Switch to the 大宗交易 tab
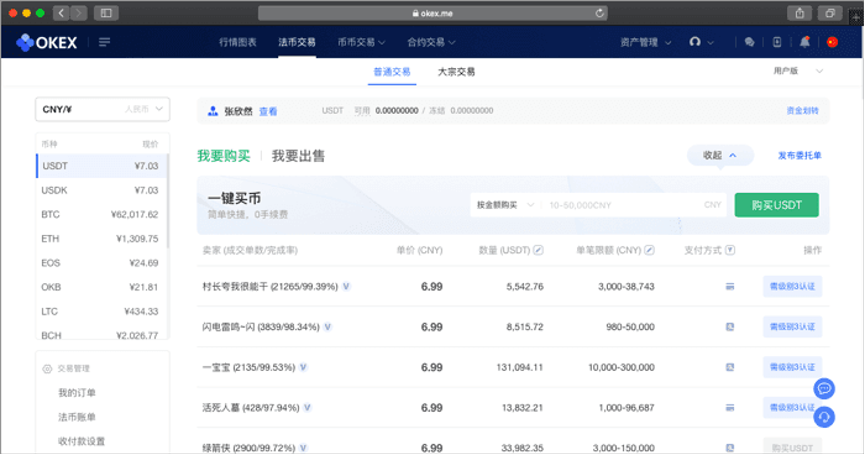This screenshot has height=454, width=864. (x=456, y=72)
